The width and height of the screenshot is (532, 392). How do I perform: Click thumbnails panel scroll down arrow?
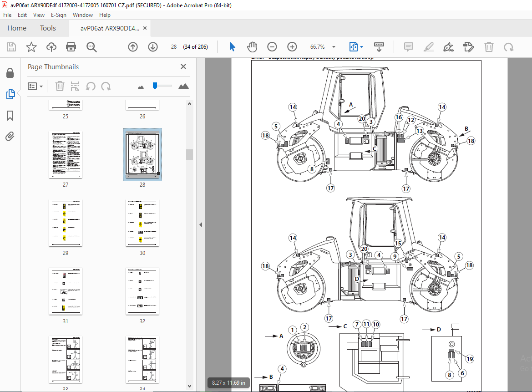tap(189, 386)
